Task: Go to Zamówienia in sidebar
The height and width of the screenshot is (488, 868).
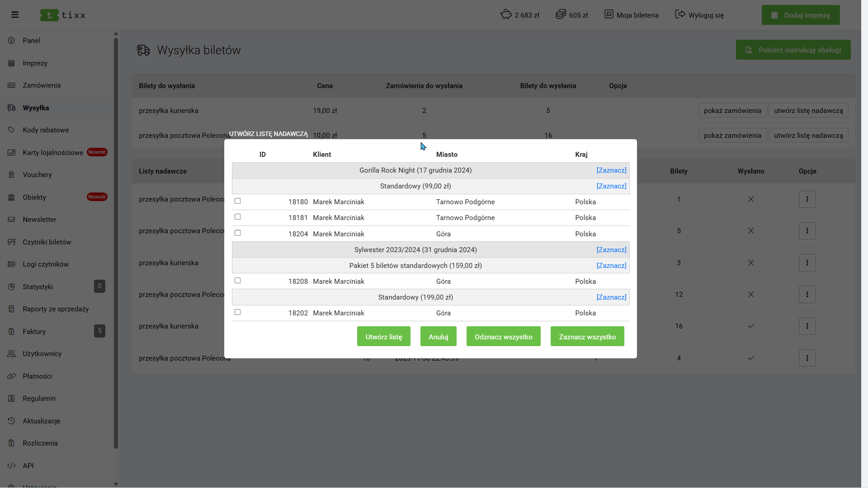Action: (42, 85)
